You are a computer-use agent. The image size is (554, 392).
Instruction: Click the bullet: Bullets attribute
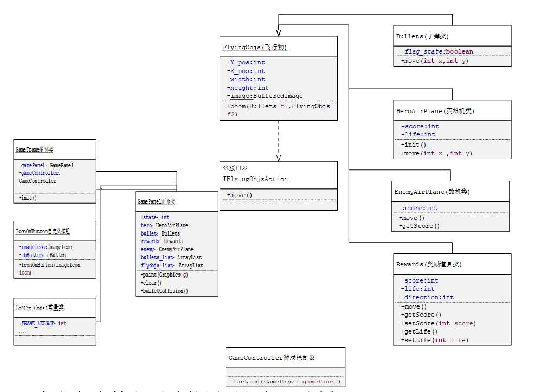160,233
